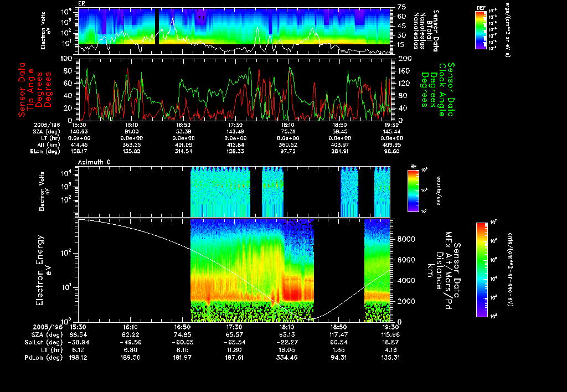Select SZA value 117.47
Viewport: 567px width, 392px height.
pyautogui.click(x=338, y=335)
